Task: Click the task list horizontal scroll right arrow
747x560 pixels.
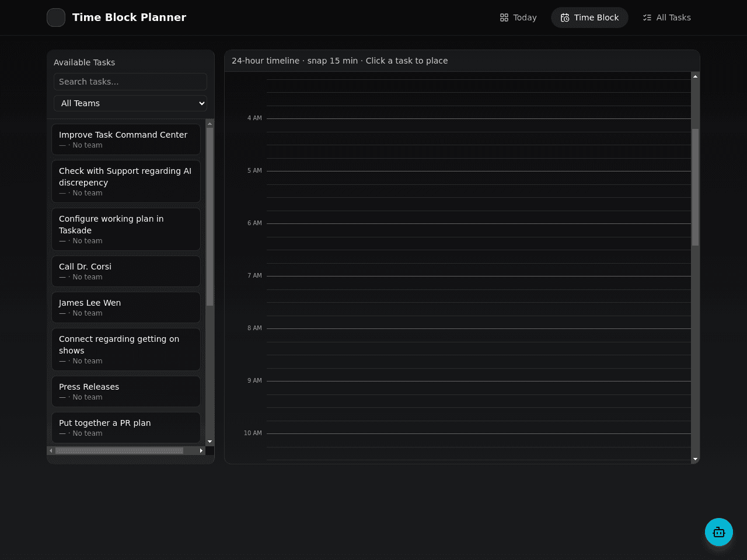Action: click(201, 450)
